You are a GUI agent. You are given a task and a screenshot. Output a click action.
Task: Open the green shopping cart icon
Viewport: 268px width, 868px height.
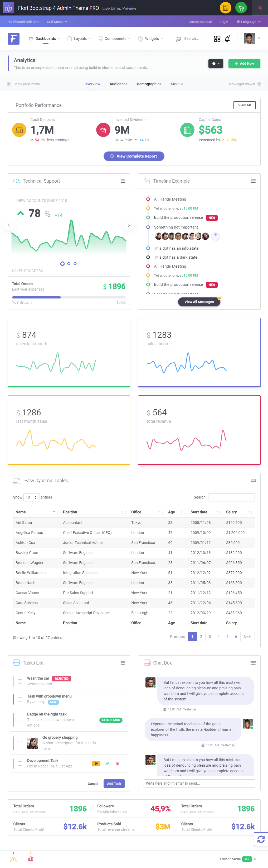[241, 7]
